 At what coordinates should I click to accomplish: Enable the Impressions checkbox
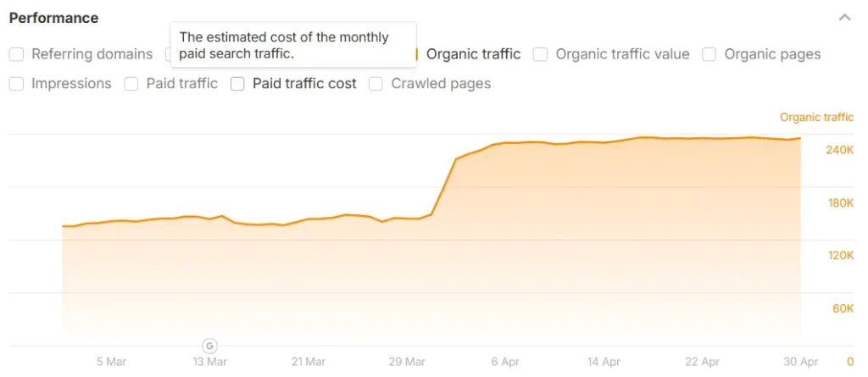17,84
